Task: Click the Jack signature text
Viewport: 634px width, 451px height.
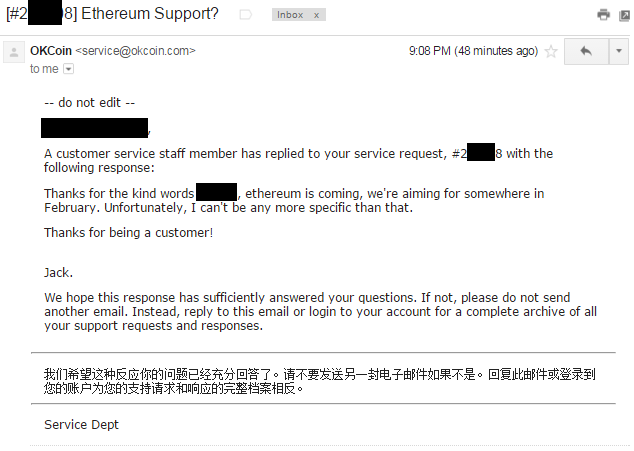Action: point(59,273)
